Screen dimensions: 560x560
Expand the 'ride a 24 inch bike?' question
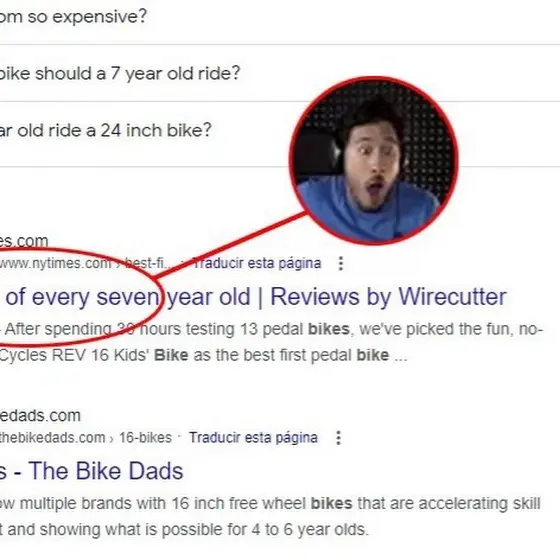pyautogui.click(x=280, y=130)
